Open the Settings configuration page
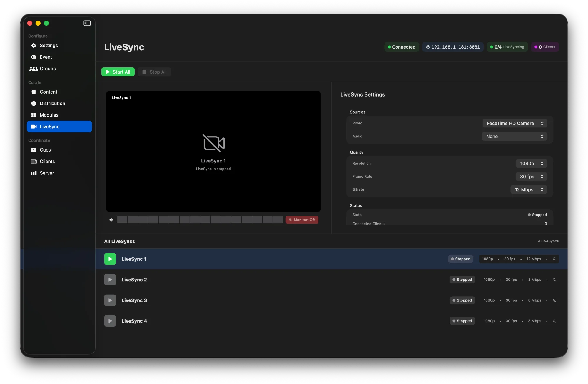 49,45
